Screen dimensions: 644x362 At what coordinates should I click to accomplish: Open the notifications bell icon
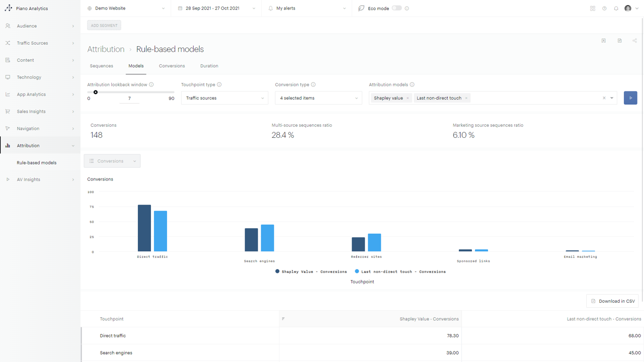[x=616, y=9]
